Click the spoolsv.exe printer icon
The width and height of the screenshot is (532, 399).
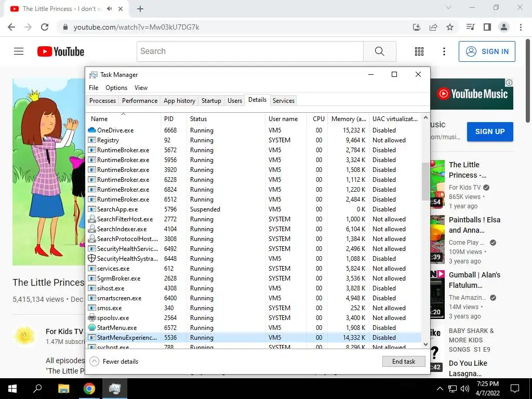[x=91, y=317]
